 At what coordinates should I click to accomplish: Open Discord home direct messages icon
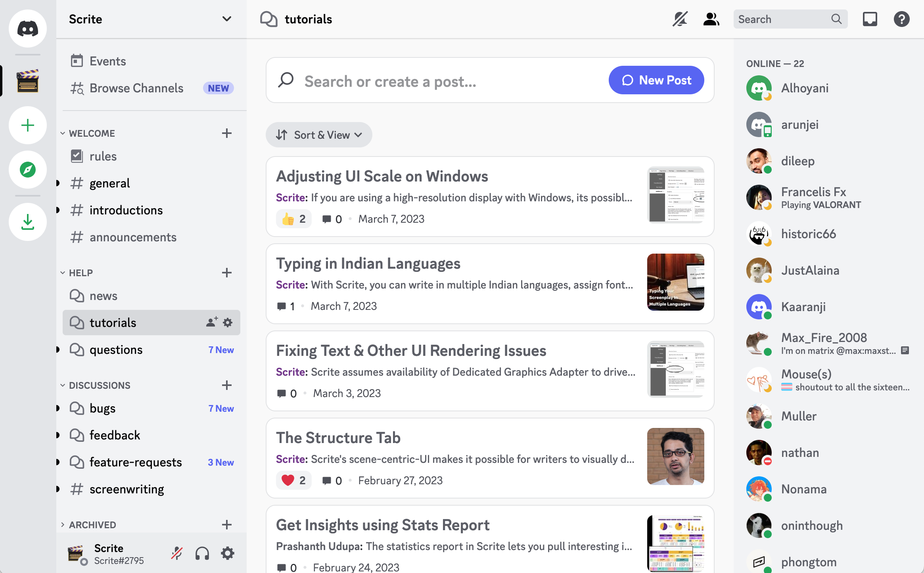[x=28, y=29]
